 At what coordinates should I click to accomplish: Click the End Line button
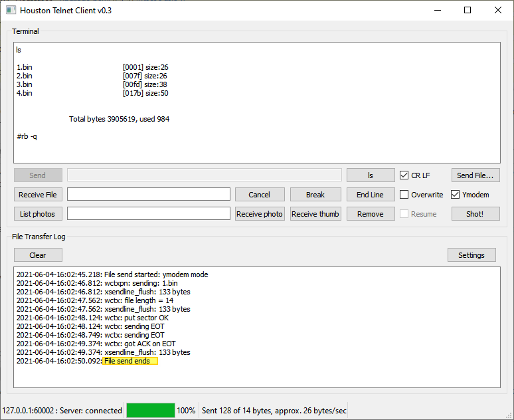click(x=371, y=195)
